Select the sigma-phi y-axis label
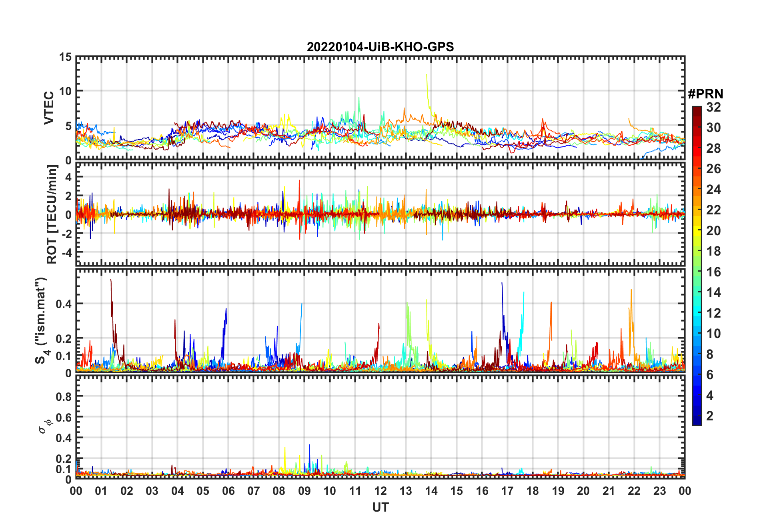The width and height of the screenshot is (761, 532). tap(45, 426)
